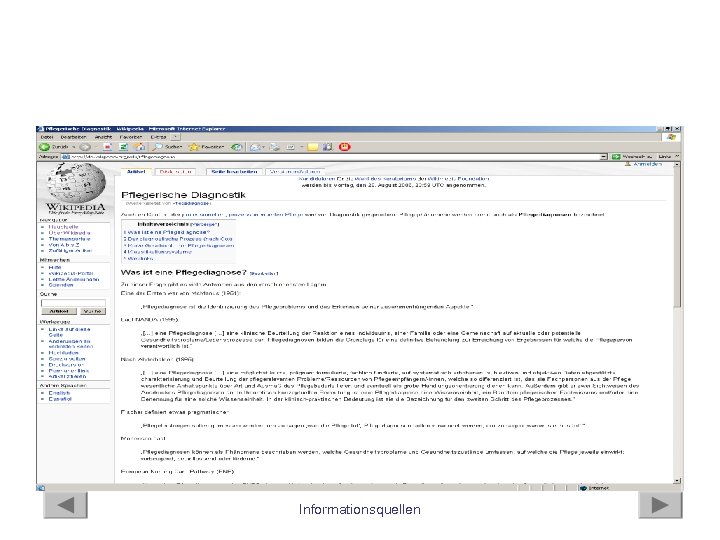Open the Spezialseiten sidebar link

[67, 359]
